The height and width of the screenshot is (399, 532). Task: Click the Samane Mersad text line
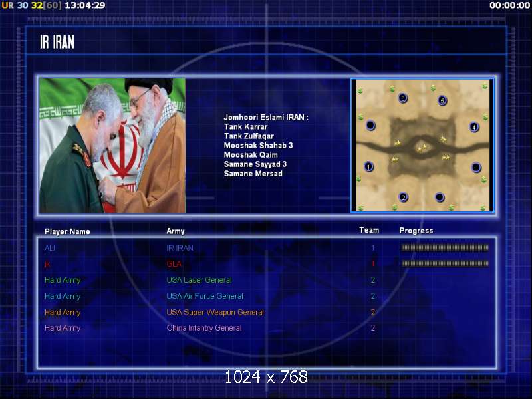(x=253, y=174)
